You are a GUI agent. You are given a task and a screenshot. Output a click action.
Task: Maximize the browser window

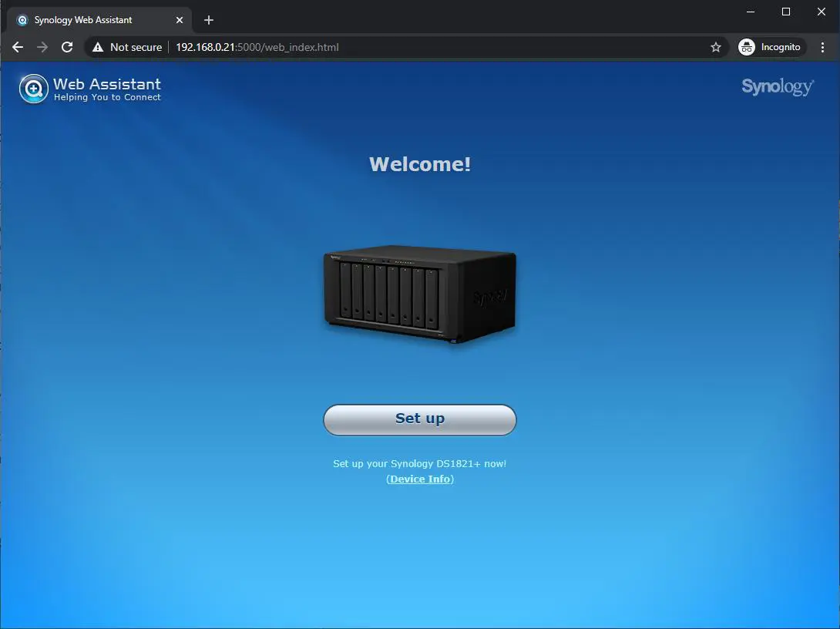(786, 12)
